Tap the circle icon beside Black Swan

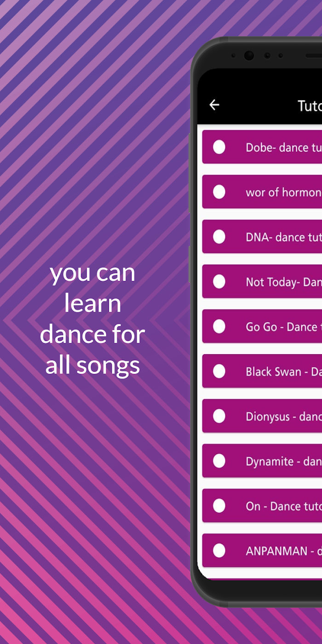pyautogui.click(x=219, y=371)
